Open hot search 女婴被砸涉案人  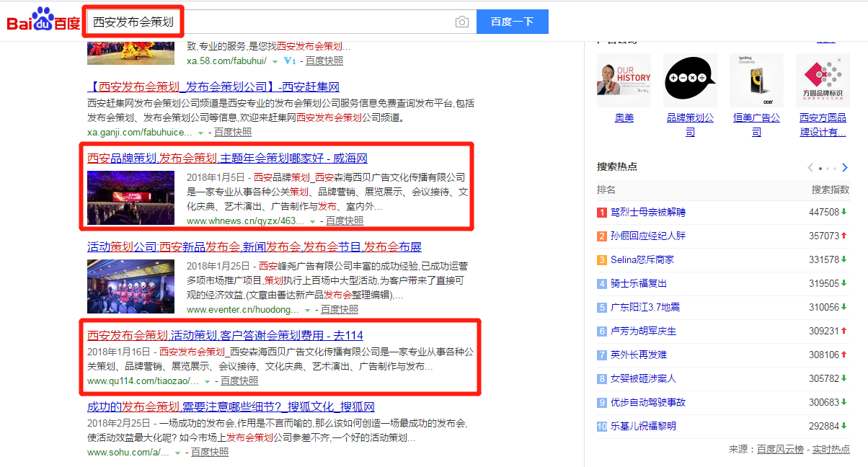643,378
